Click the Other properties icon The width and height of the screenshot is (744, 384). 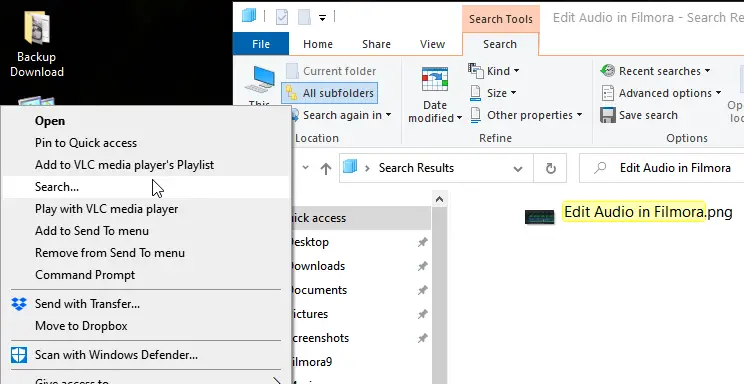(x=475, y=115)
